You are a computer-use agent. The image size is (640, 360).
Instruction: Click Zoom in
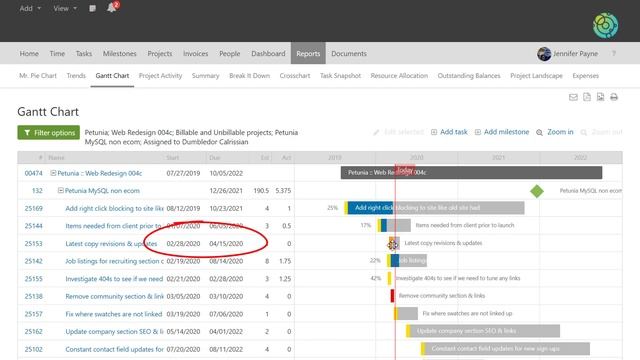555,132
